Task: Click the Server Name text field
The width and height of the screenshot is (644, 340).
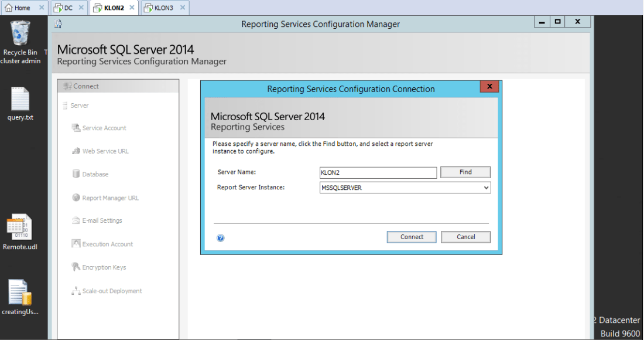Action: click(x=378, y=172)
